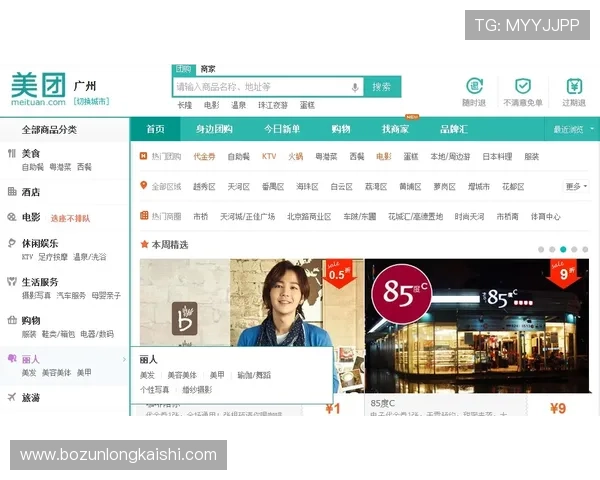Click the 体育中心 business area link
The height and width of the screenshot is (480, 600).
546,217
